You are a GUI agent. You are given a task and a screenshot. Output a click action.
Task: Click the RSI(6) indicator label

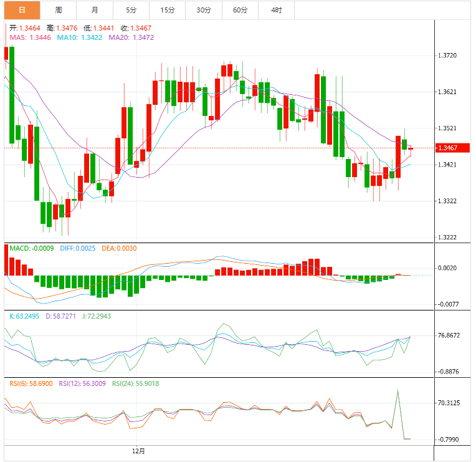[31, 383]
